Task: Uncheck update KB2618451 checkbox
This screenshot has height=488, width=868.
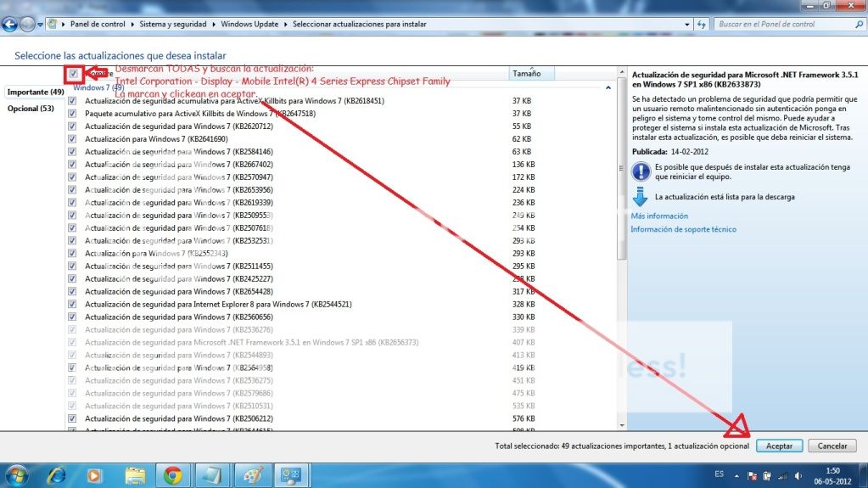Action: click(72, 101)
